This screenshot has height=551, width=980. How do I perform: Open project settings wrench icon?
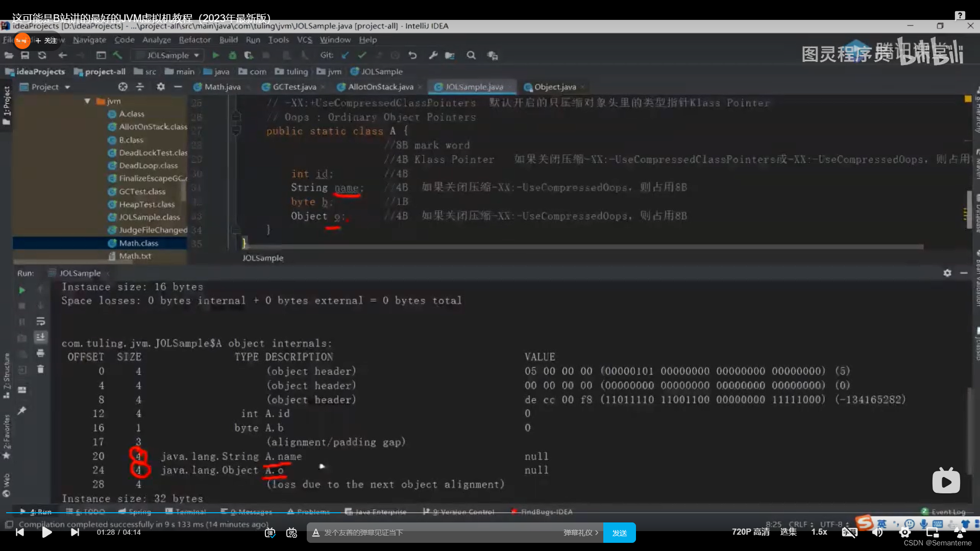(433, 55)
